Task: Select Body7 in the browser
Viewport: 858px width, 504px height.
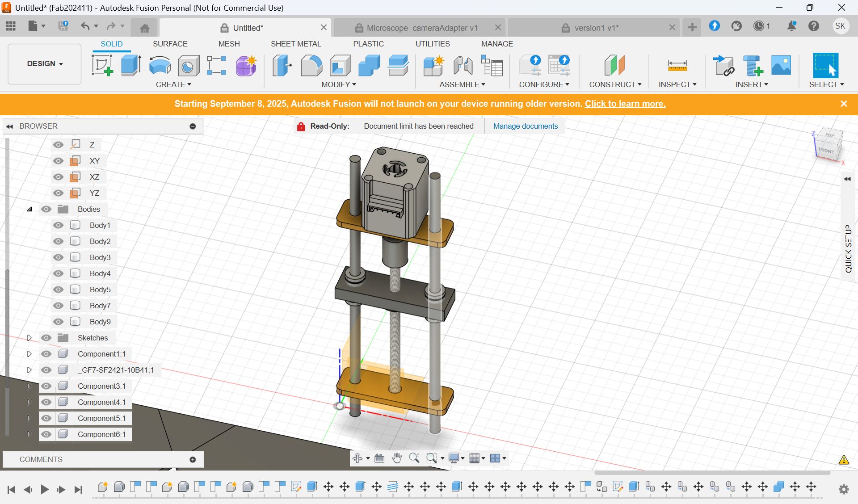Action: (x=100, y=306)
